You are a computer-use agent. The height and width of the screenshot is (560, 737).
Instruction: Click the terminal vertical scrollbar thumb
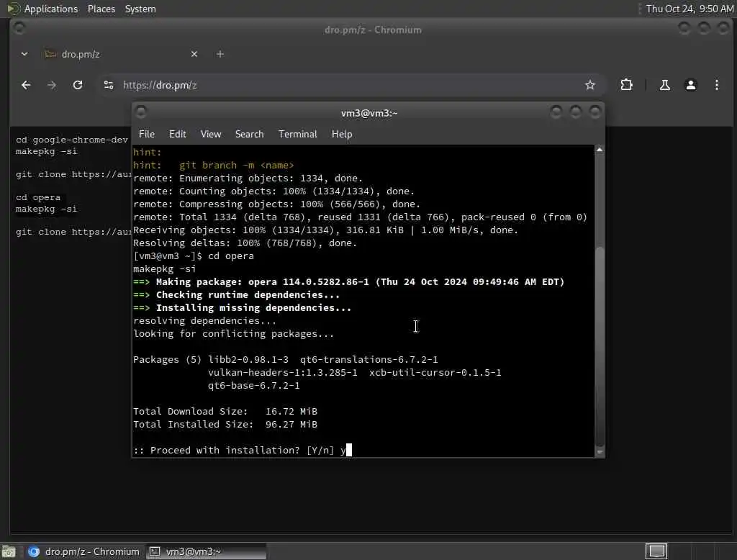click(x=600, y=346)
